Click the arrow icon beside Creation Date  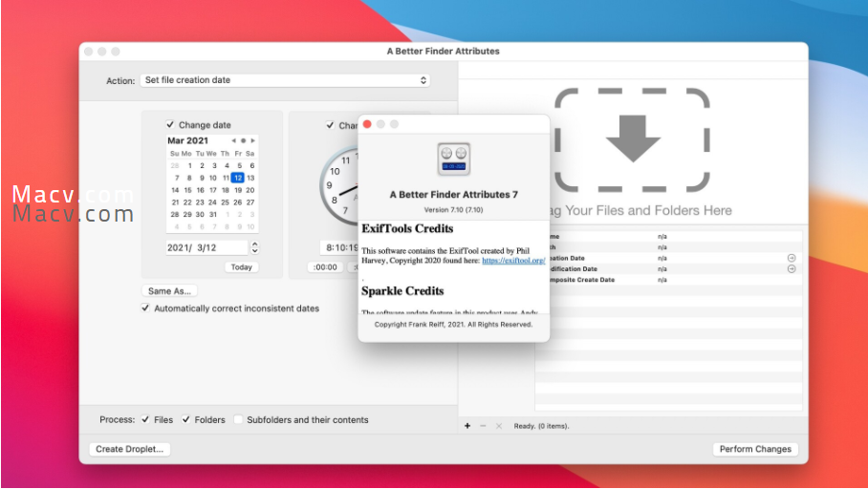coord(792,258)
